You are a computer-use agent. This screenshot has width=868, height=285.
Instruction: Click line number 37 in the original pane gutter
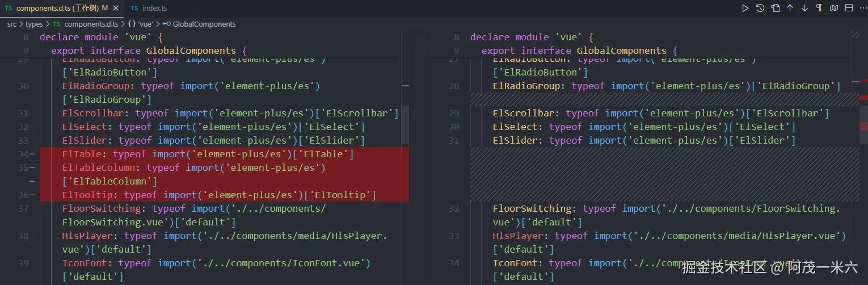[23, 208]
